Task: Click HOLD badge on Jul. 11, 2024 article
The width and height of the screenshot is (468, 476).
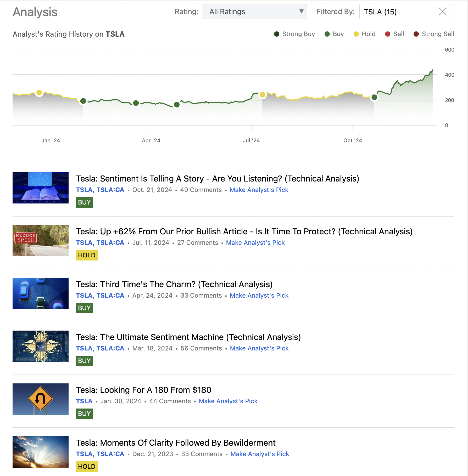Action: [87, 255]
